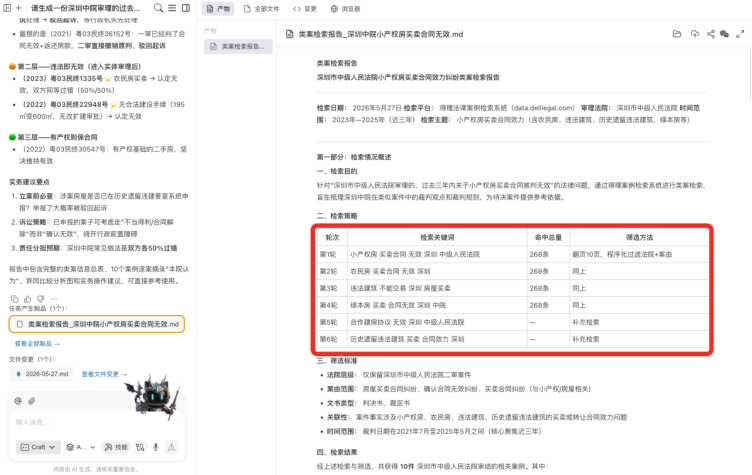Toggle the split panel layout icon

pyautogui.click(x=186, y=8)
